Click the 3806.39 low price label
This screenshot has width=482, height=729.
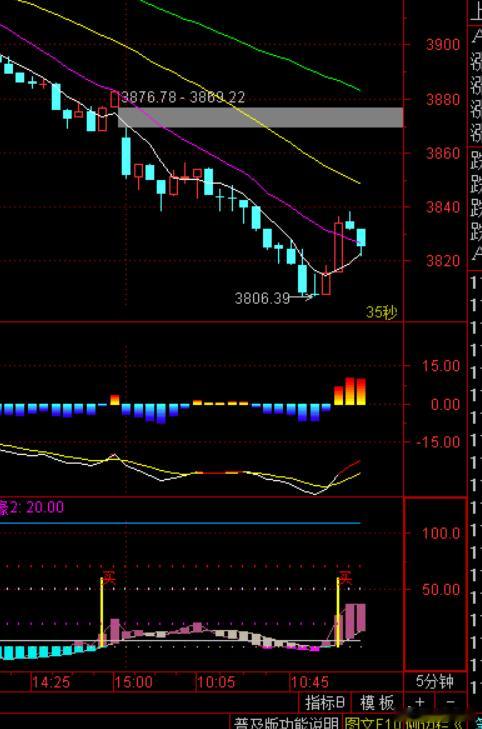coord(262,298)
